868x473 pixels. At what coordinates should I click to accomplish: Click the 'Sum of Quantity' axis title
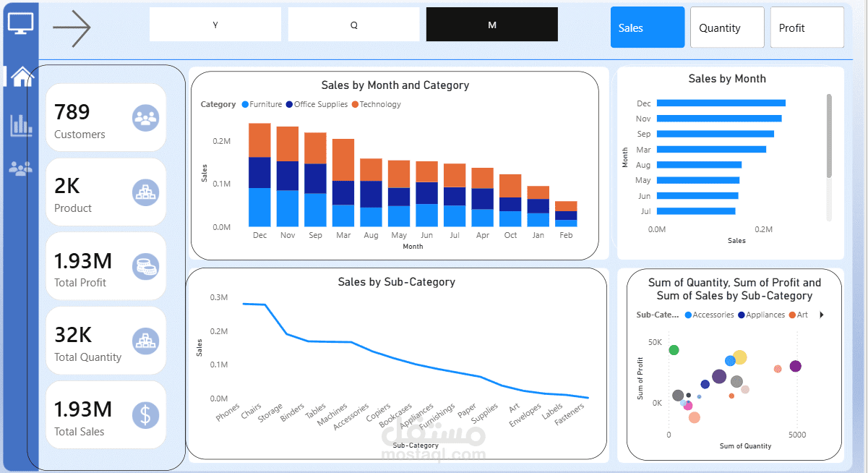coord(745,446)
